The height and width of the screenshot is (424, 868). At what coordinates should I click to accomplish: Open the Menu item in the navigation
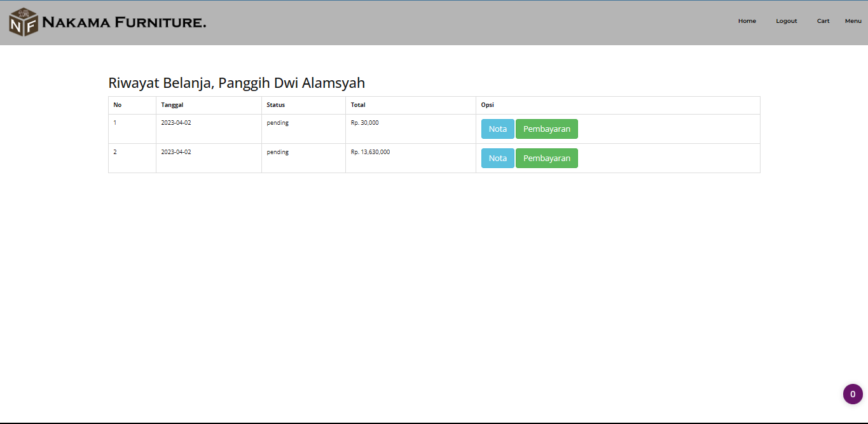pos(853,21)
